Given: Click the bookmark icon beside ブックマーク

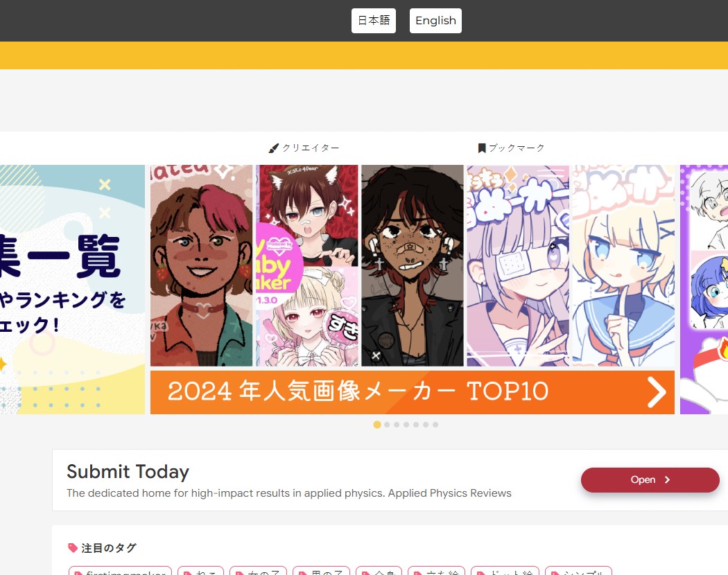Looking at the screenshot, I should (482, 148).
